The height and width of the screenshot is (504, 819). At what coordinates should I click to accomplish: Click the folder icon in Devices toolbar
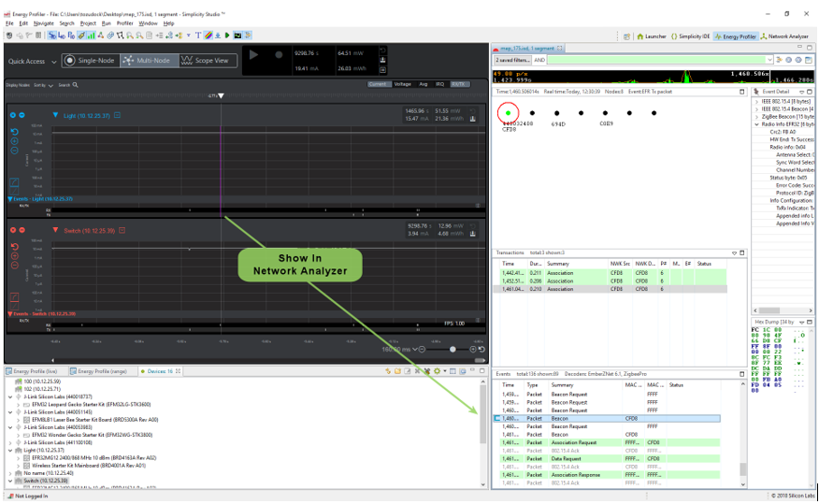point(397,371)
